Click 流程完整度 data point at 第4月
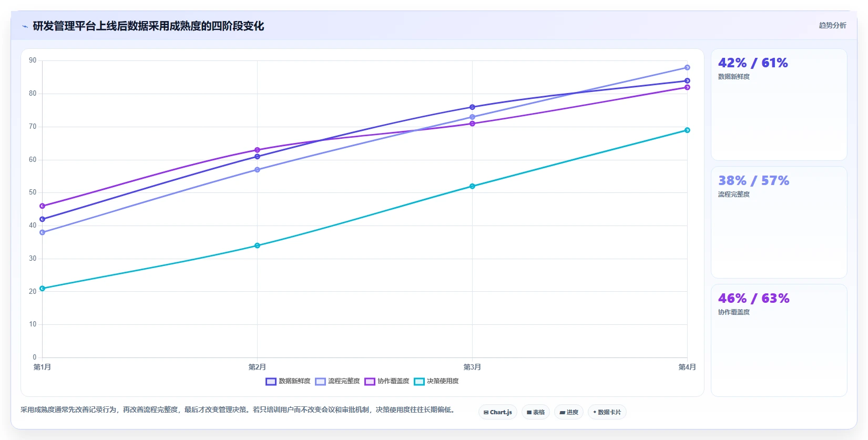The height and width of the screenshot is (440, 868). (687, 68)
